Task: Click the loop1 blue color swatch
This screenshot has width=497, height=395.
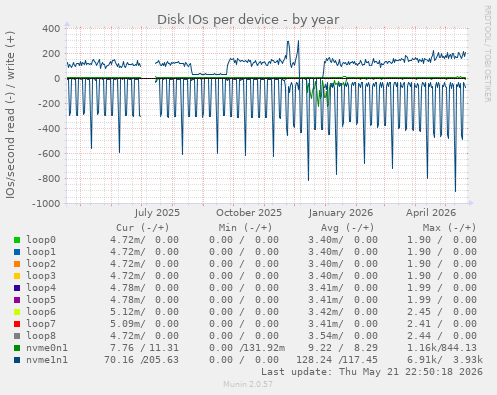Action: [17, 252]
